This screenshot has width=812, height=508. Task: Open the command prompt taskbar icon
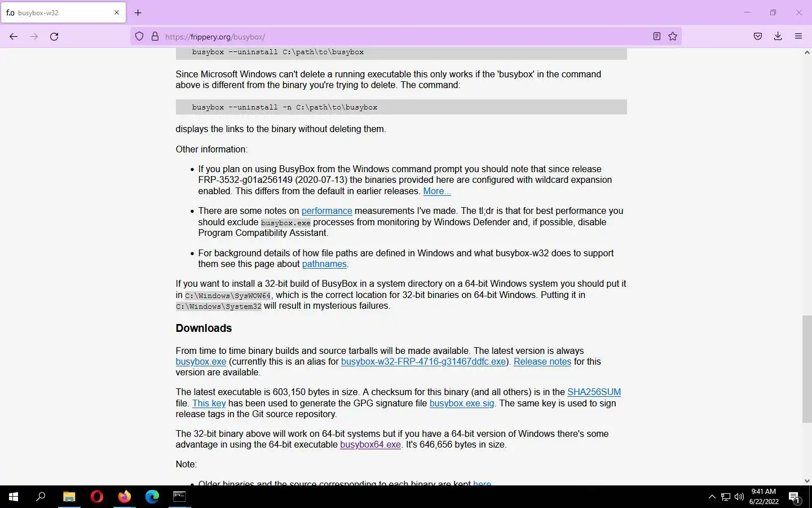pyautogui.click(x=179, y=497)
